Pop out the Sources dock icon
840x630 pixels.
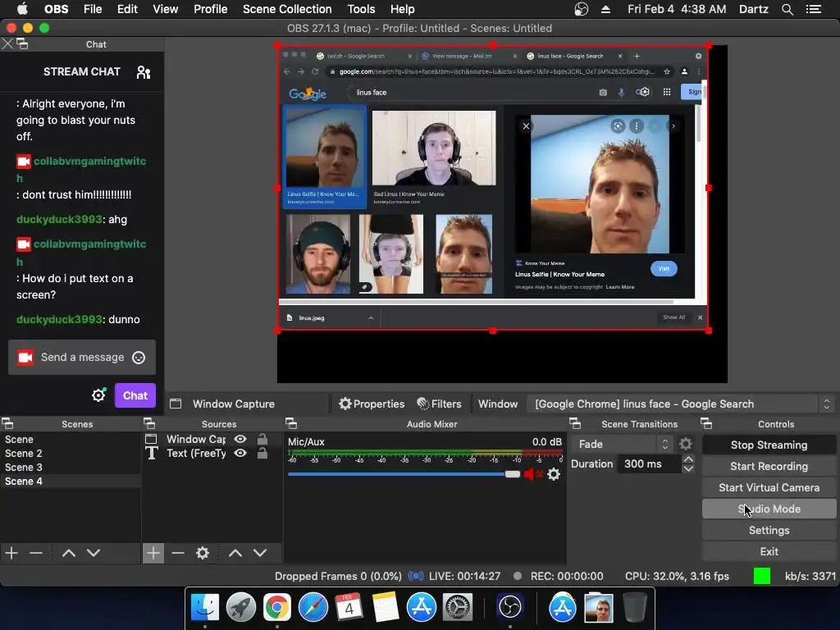point(149,424)
